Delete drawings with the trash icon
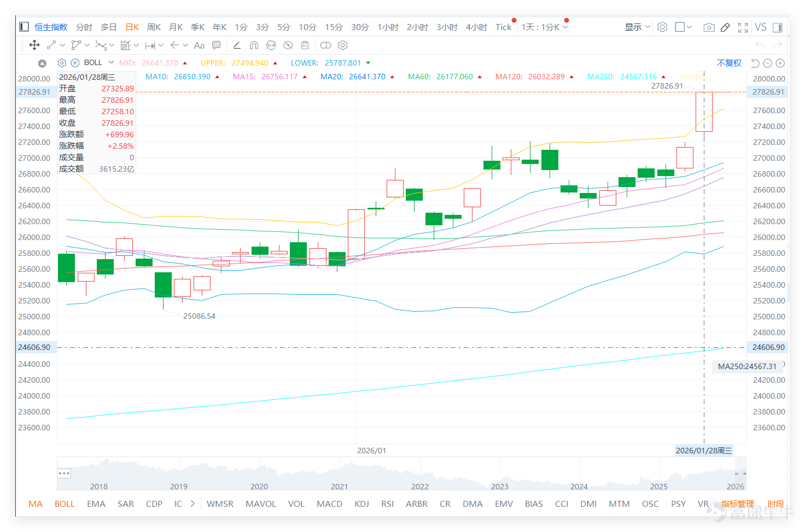The height and width of the screenshot is (532, 805). pyautogui.click(x=305, y=45)
